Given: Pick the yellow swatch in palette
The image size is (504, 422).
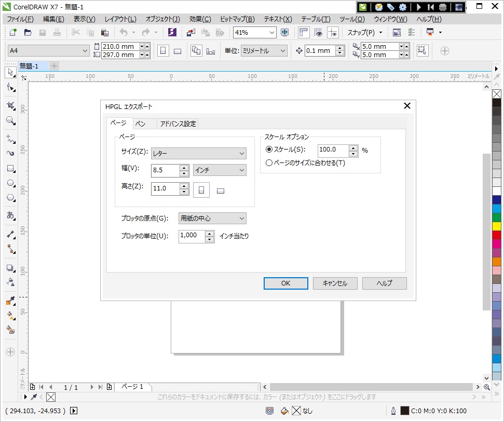Looking at the screenshot, I should pyautogui.click(x=497, y=226).
